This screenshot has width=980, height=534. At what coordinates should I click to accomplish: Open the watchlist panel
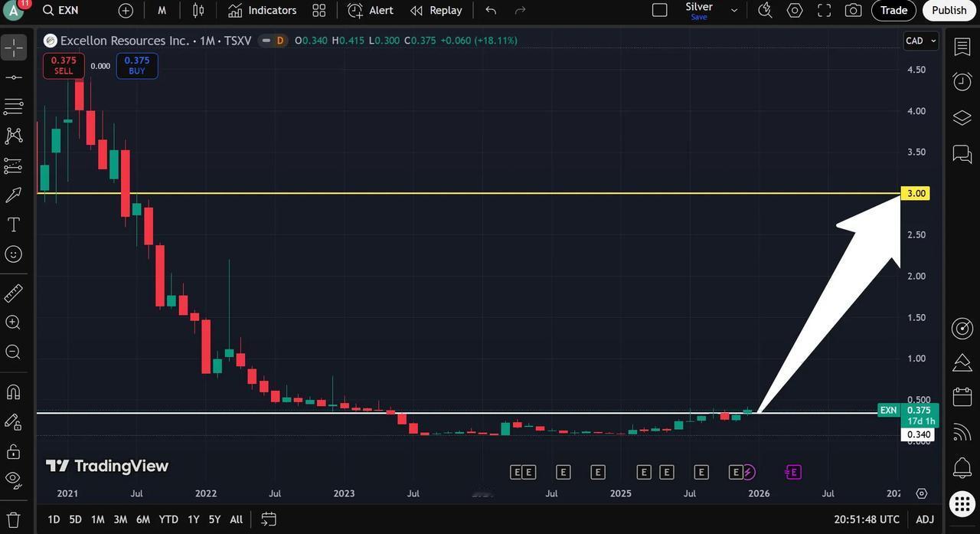click(962, 47)
